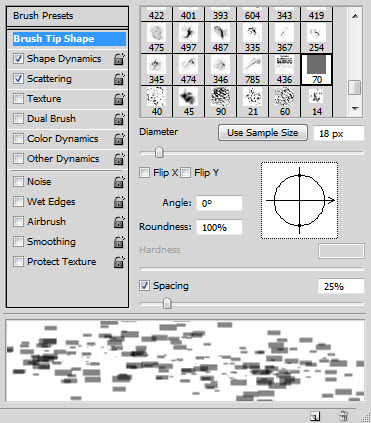Select brush tip thumbnail 487
Screen dimensions: 371x423
coord(220,38)
